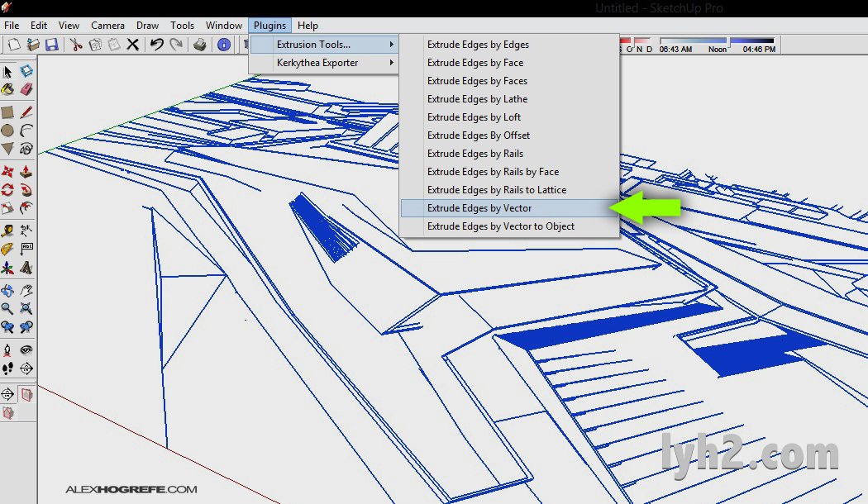868x504 pixels.
Task: Select the Scale tool
Action: tap(7, 208)
